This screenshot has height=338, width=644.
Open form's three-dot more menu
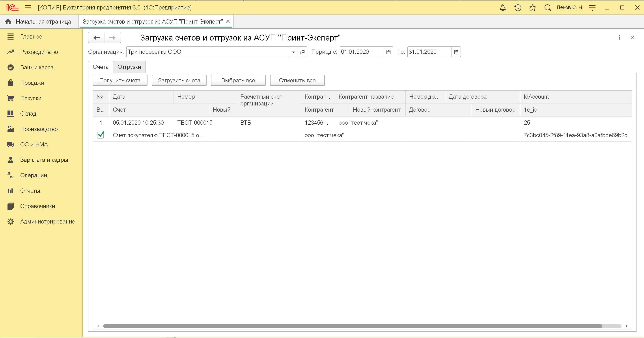[619, 37]
